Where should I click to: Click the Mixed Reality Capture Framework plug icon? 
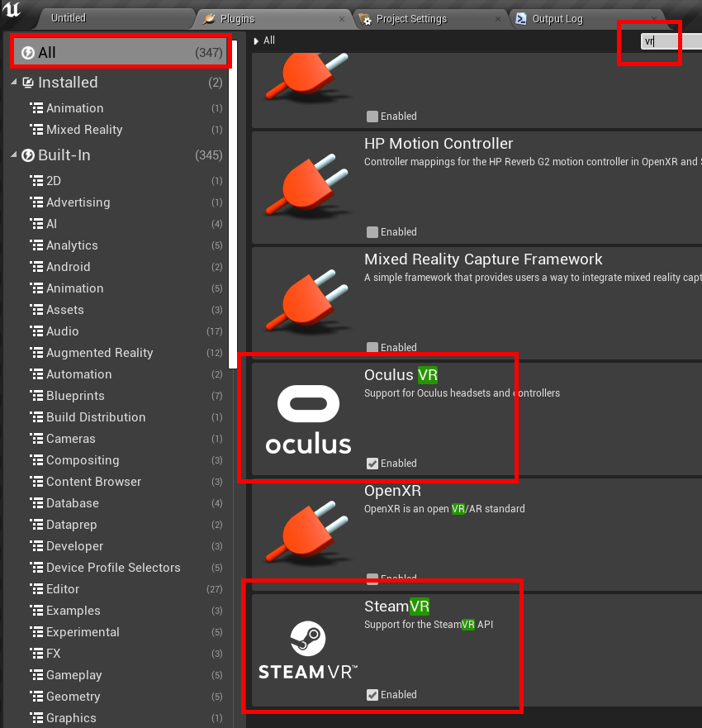[x=307, y=302]
